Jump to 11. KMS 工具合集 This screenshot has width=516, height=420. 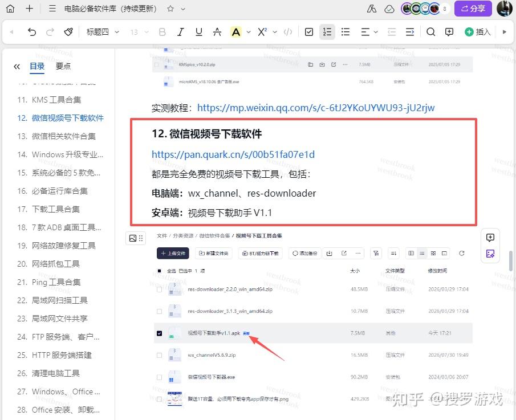(x=49, y=100)
